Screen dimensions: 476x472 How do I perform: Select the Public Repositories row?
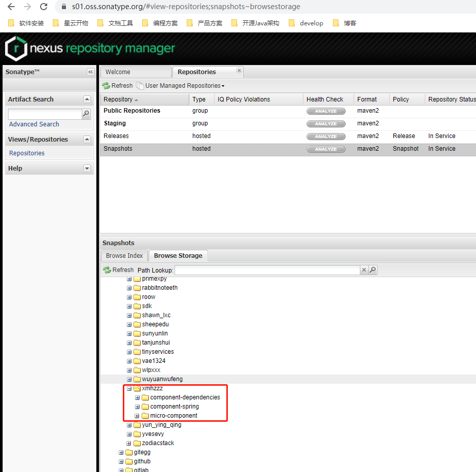[288, 111]
